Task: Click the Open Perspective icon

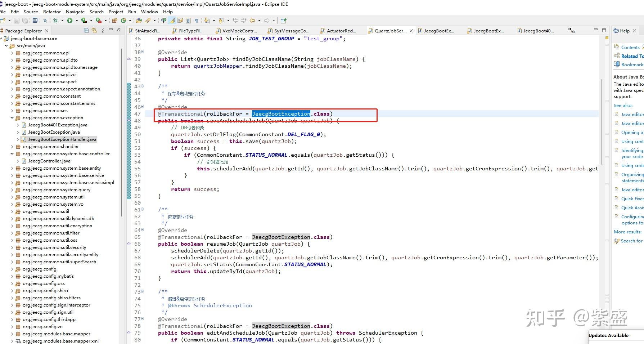Action: 283,21
